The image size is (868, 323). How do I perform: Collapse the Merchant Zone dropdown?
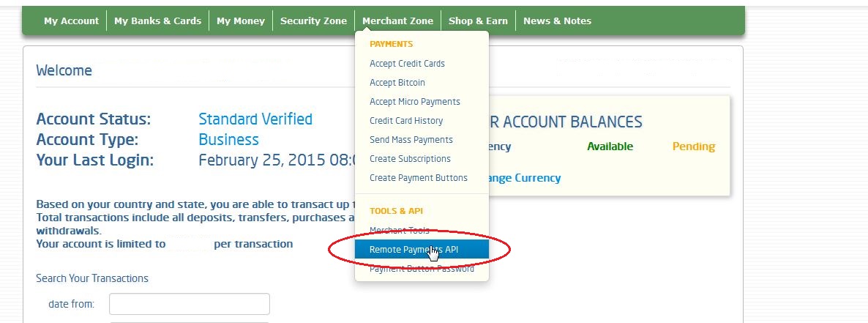[x=397, y=21]
